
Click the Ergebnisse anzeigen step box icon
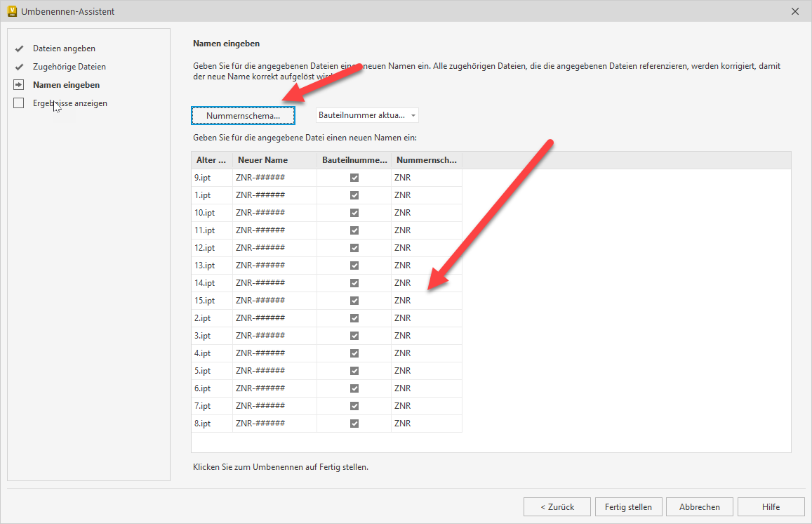[x=19, y=103]
